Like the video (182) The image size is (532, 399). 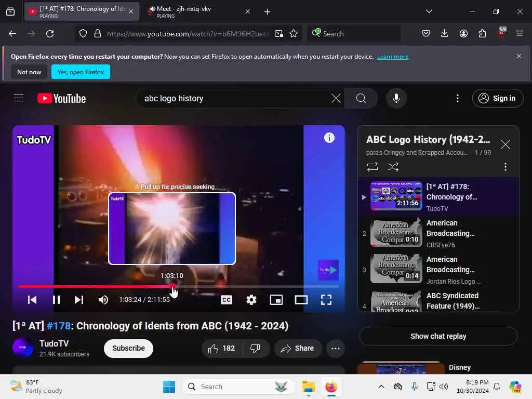[x=222, y=349]
